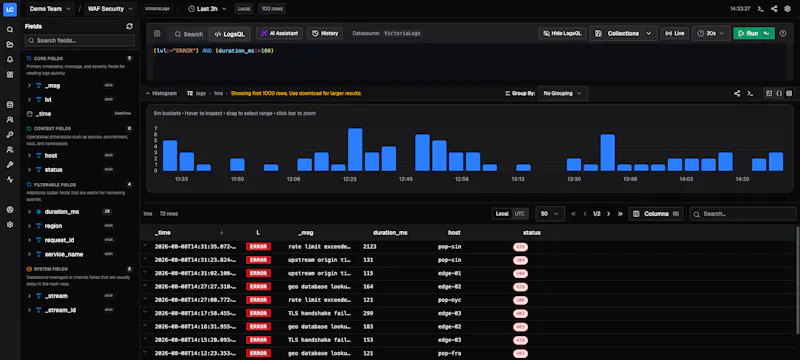Click the last histogram bar on the right

click(776, 162)
